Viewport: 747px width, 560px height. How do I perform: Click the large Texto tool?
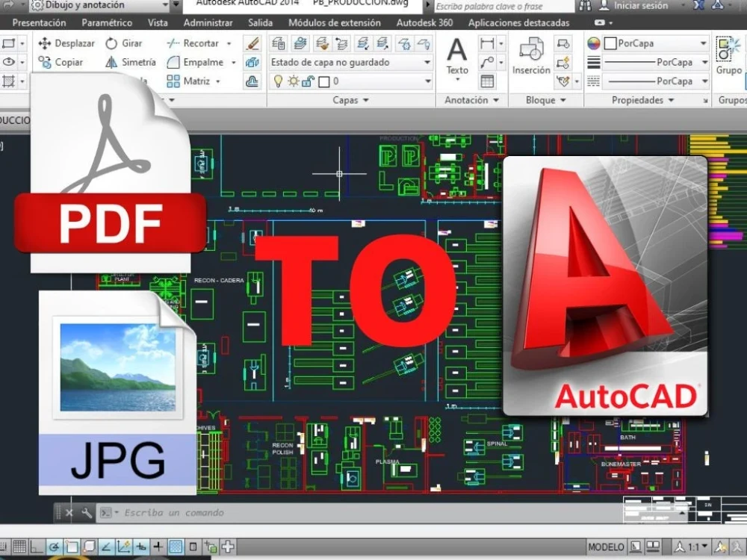[x=457, y=57]
